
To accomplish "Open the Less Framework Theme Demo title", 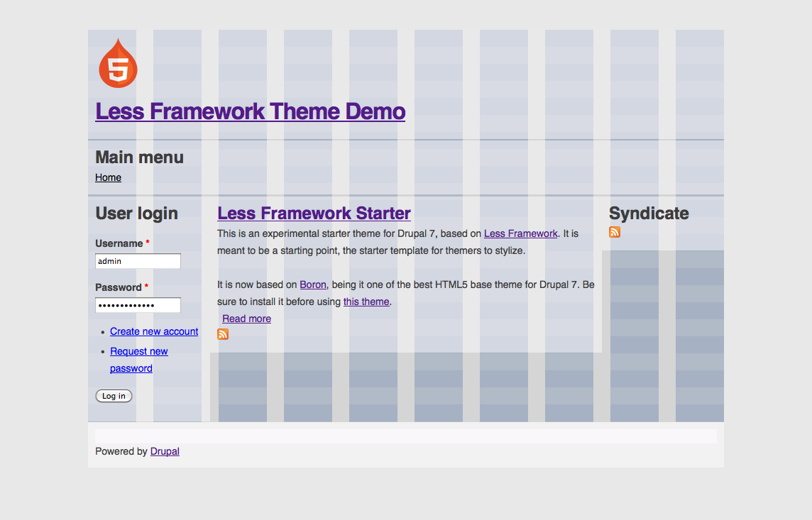I will (250, 111).
